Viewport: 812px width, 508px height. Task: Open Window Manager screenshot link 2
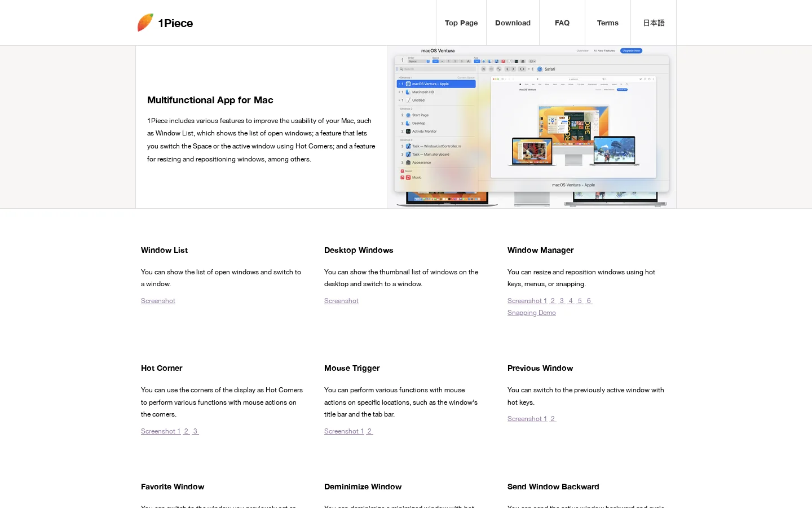(553, 301)
